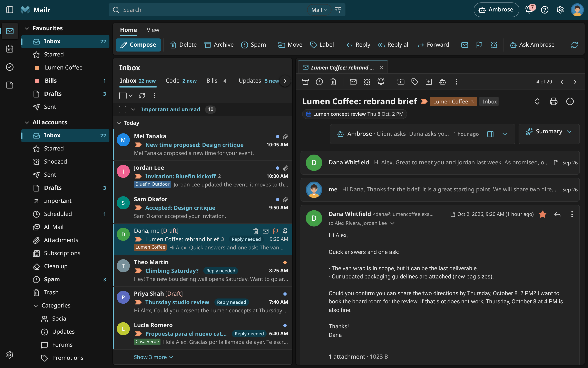Tick the select-all checkbox above message list

click(123, 96)
